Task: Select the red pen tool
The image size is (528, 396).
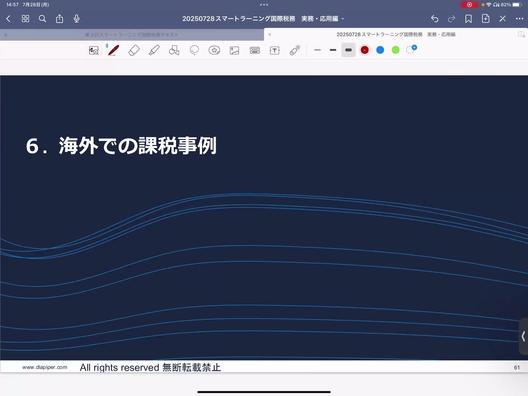Action: pyautogui.click(x=113, y=50)
